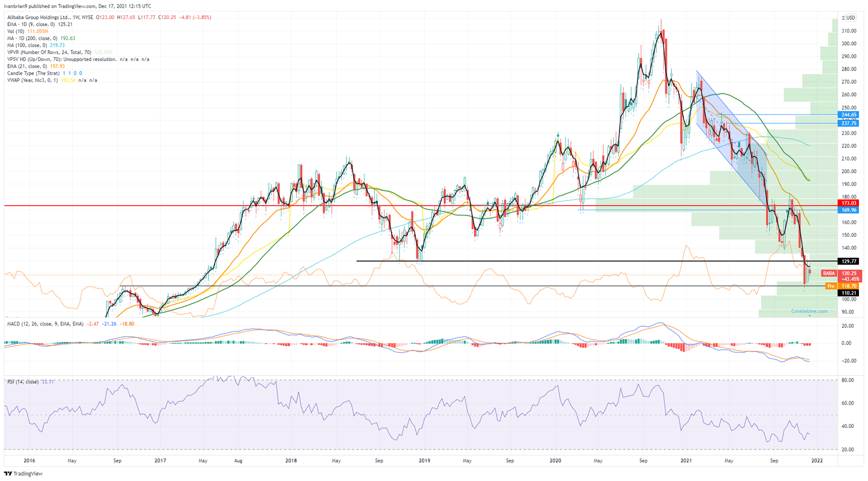The width and height of the screenshot is (868, 481).
Task: Click the Aug label on the time axis
Action: 238,461
